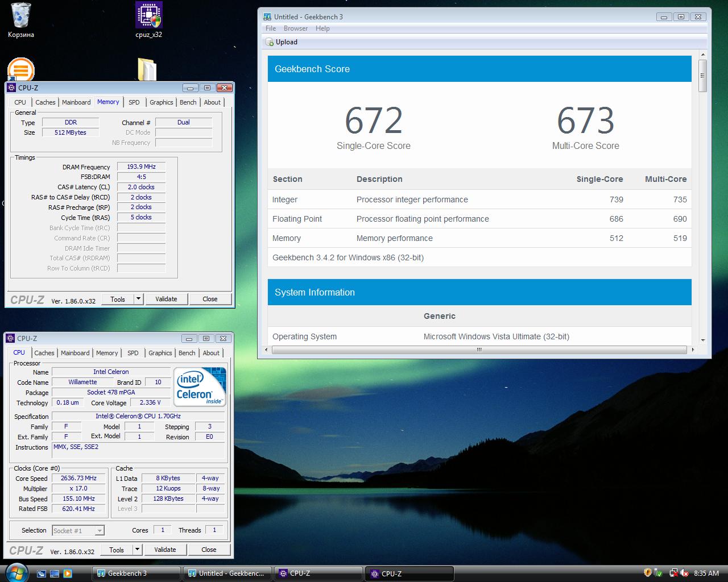
Task: Click the network connection tray icon
Action: point(673,573)
